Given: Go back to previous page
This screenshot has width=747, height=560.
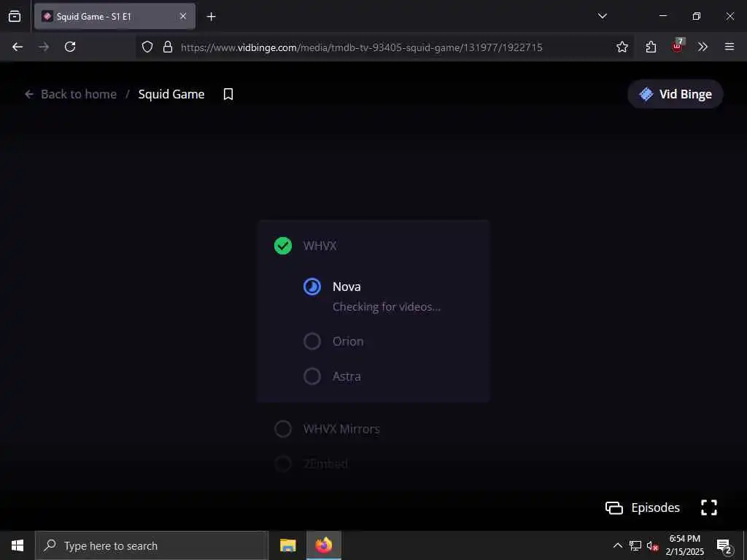Looking at the screenshot, I should (18, 47).
